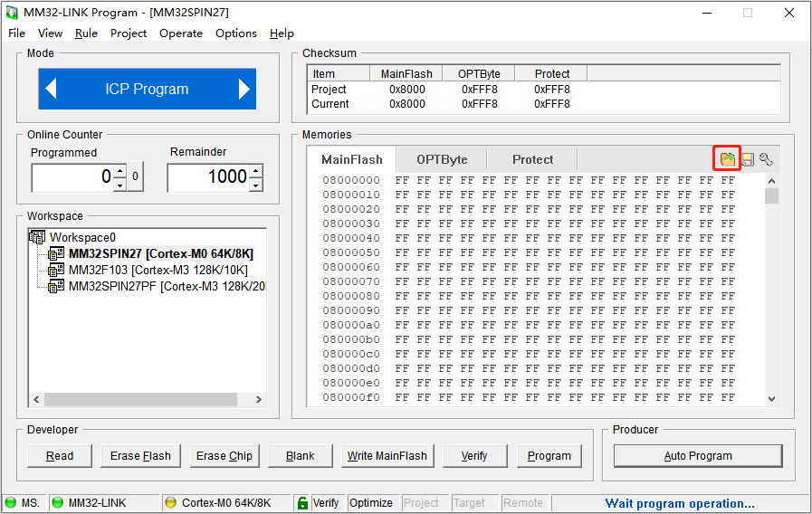Select the Workspace0 root node
Image resolution: width=812 pixels, height=514 pixels.
pyautogui.click(x=82, y=237)
